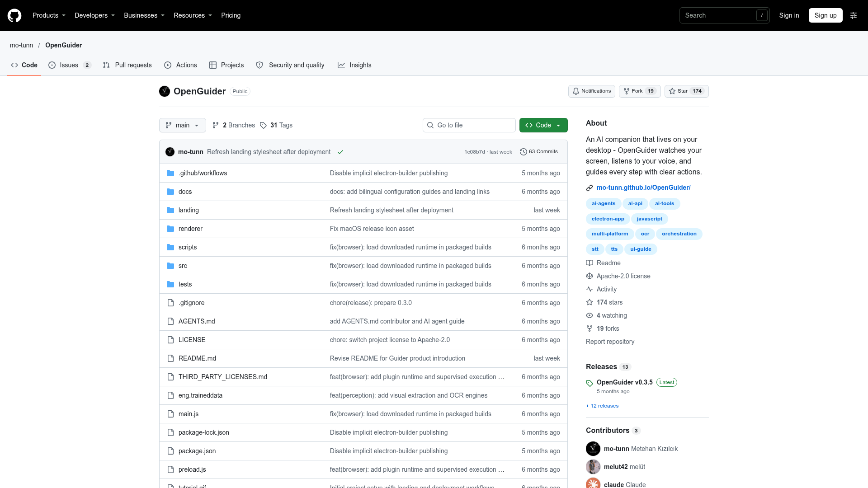Click the Sign up button
868x488 pixels.
pos(826,15)
